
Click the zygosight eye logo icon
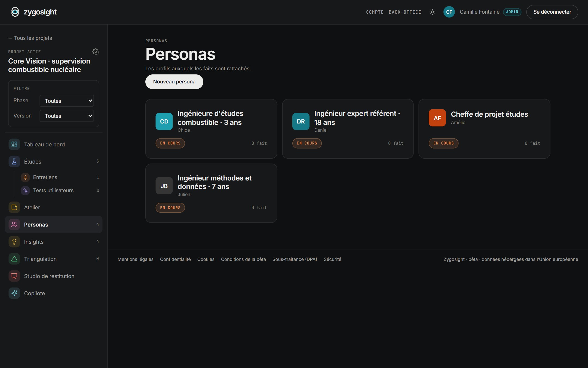[x=15, y=12]
